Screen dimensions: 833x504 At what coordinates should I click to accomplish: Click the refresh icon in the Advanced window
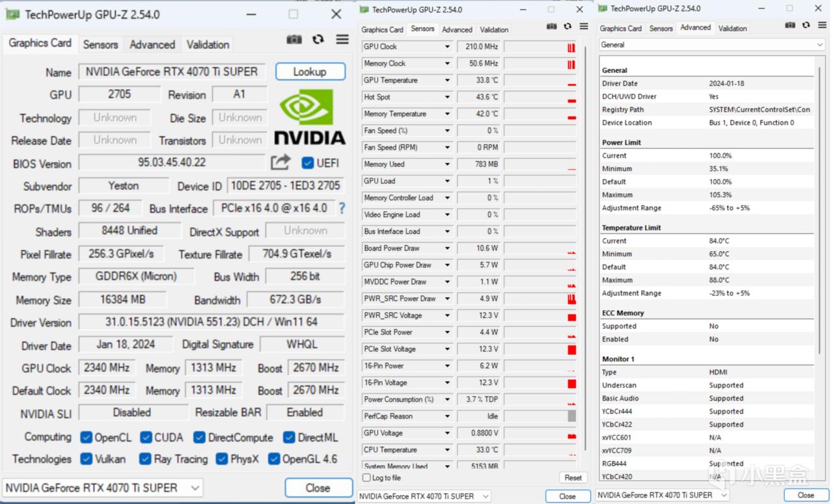pos(806,25)
